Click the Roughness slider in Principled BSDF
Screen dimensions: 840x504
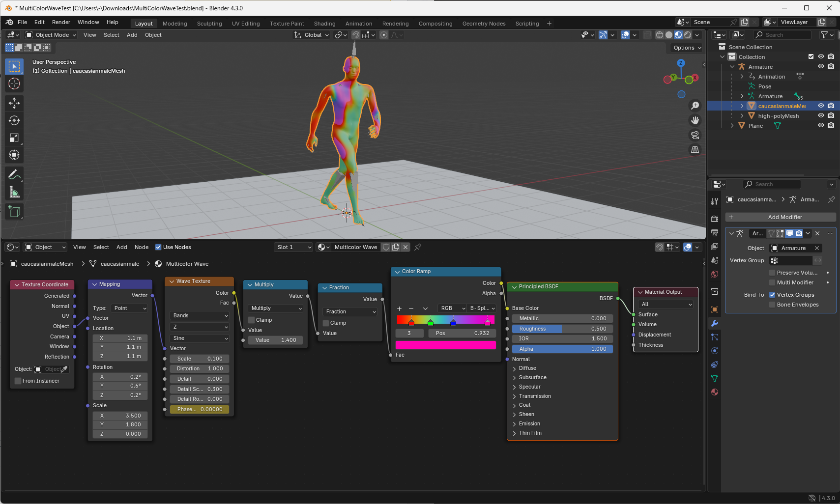click(x=562, y=329)
